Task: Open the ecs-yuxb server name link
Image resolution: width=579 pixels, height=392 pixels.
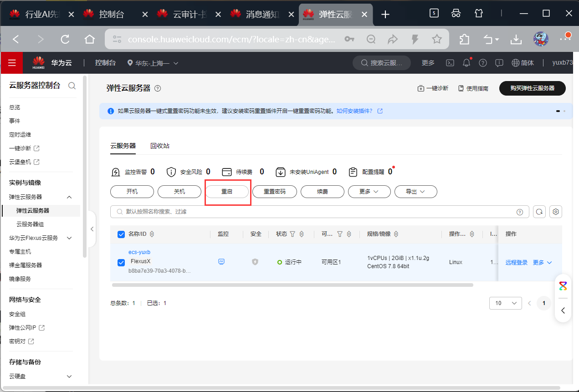Action: click(139, 252)
